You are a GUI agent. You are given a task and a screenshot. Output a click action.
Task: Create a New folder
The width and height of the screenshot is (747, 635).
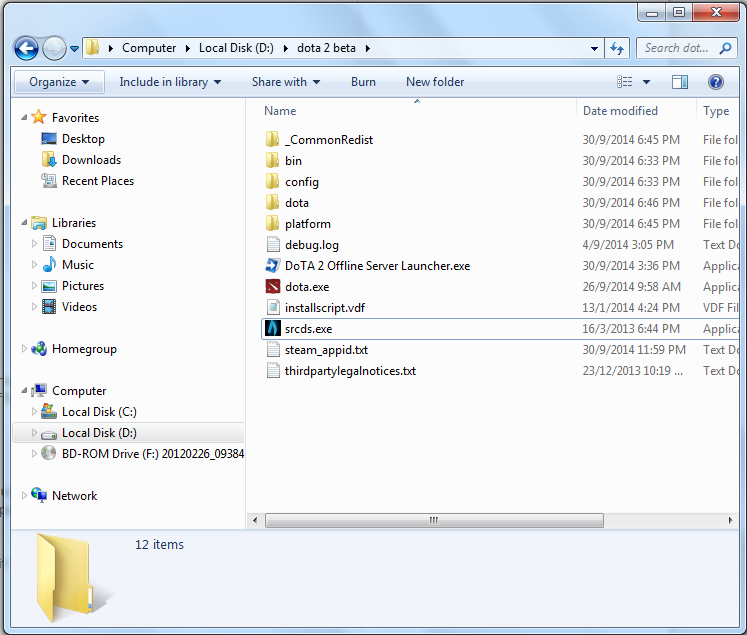point(435,82)
